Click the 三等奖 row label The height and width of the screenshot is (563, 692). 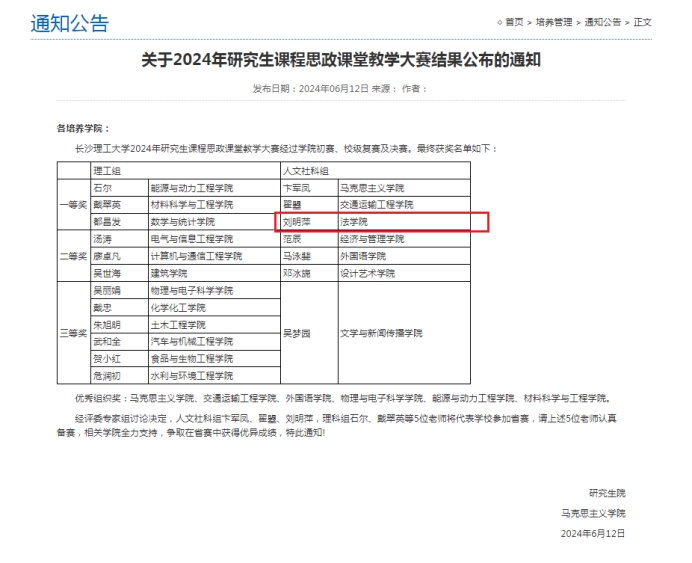click(74, 333)
